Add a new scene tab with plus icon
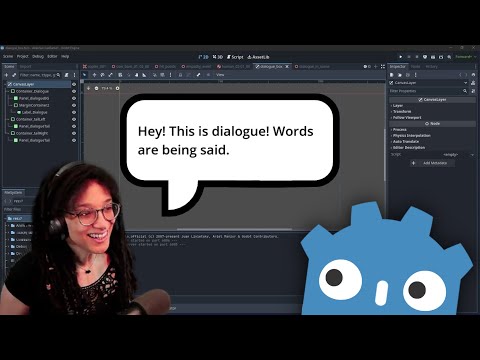 [x=375, y=66]
